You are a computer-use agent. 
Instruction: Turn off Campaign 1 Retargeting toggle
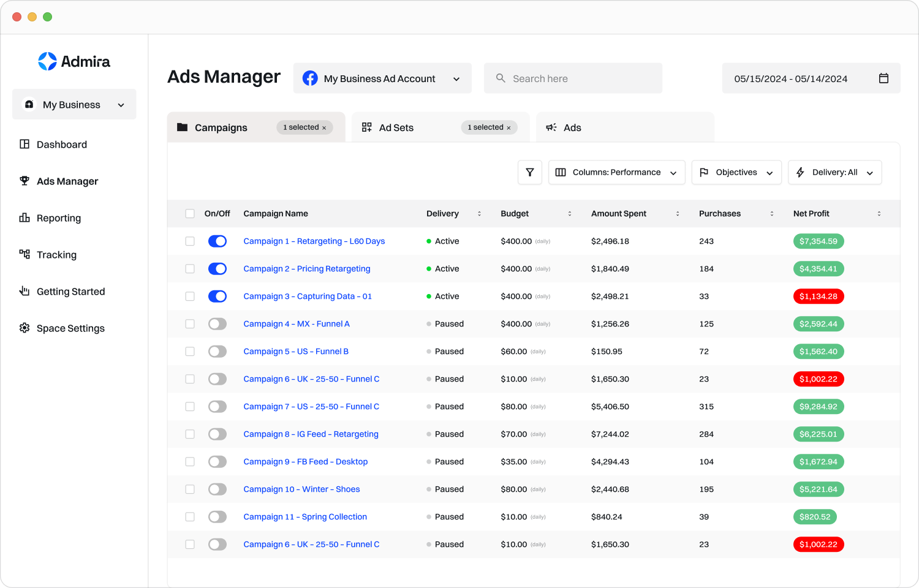[x=217, y=241]
